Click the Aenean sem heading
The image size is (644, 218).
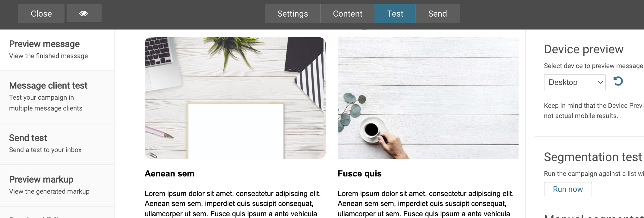[x=169, y=174]
